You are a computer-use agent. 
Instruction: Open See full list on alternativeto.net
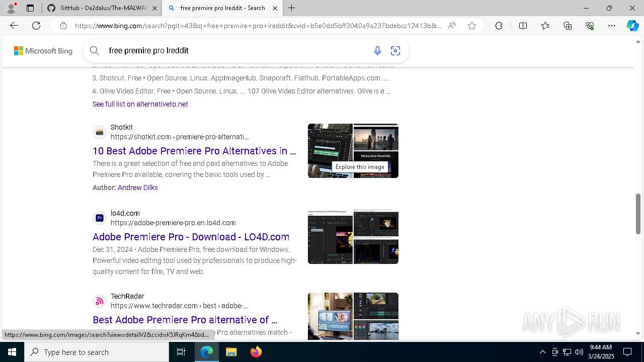[x=140, y=104]
